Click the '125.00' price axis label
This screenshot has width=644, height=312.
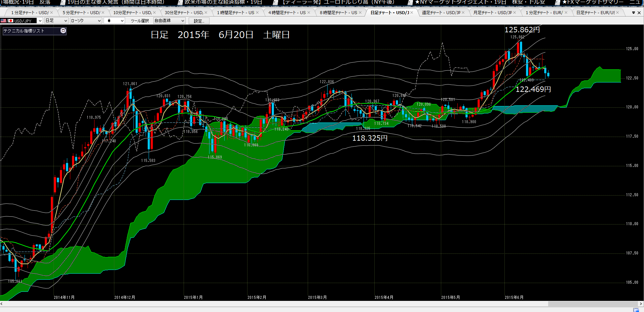pyautogui.click(x=632, y=49)
